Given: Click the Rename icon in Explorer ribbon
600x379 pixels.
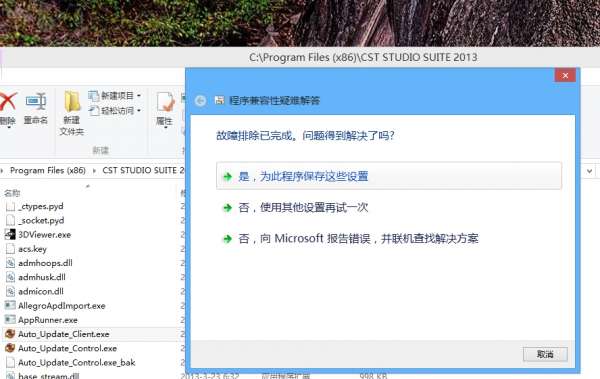Looking at the screenshot, I should click(36, 102).
